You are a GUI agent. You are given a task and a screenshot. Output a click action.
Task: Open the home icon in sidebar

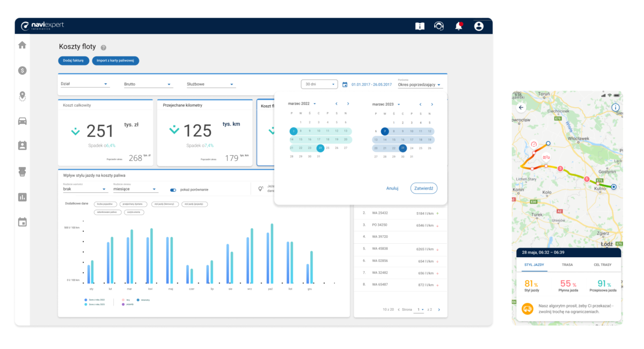[22, 45]
